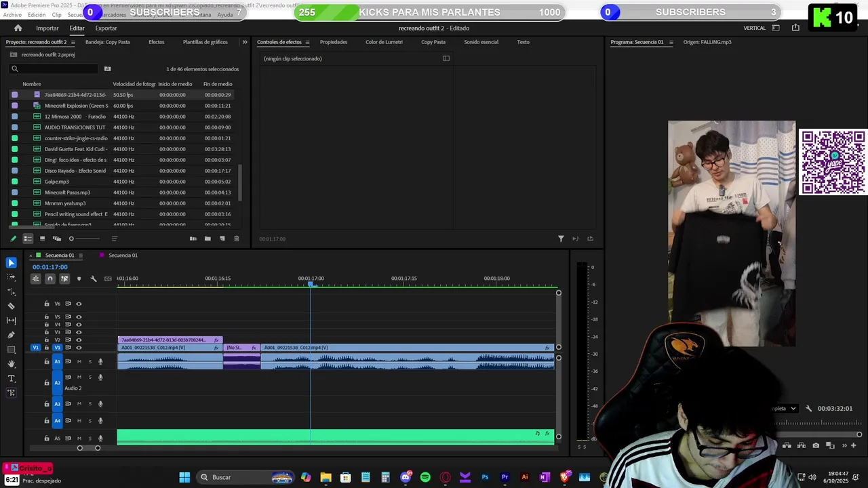Click the Exportar button
Viewport: 868px width, 488px height.
tap(106, 28)
